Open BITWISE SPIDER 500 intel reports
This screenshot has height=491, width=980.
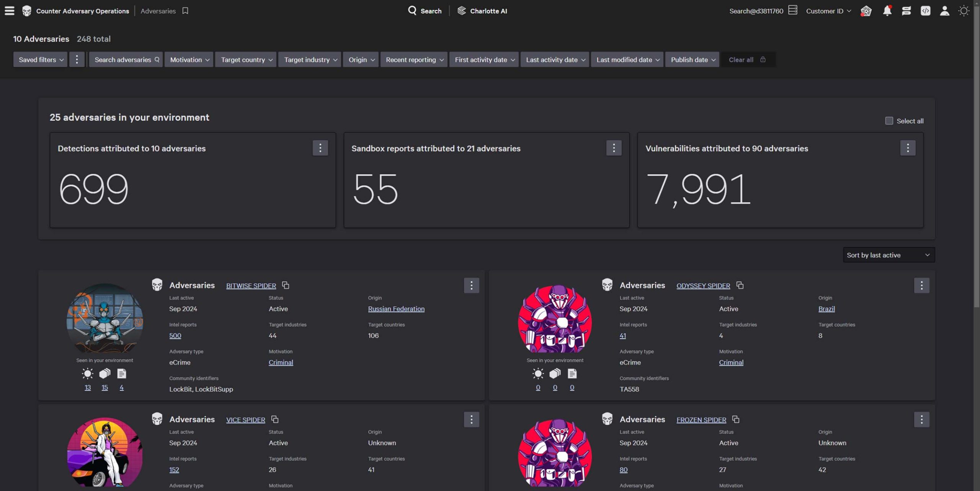175,336
